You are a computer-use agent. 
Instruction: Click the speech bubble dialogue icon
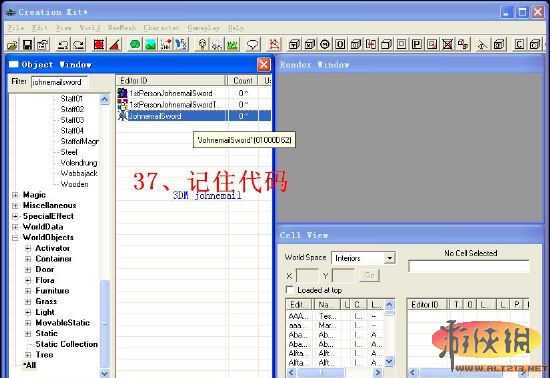[253, 45]
